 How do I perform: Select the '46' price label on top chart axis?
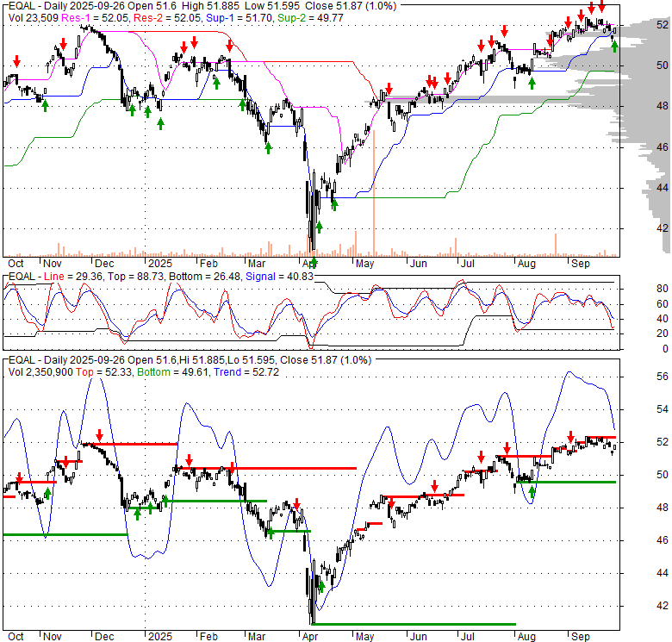click(x=663, y=147)
